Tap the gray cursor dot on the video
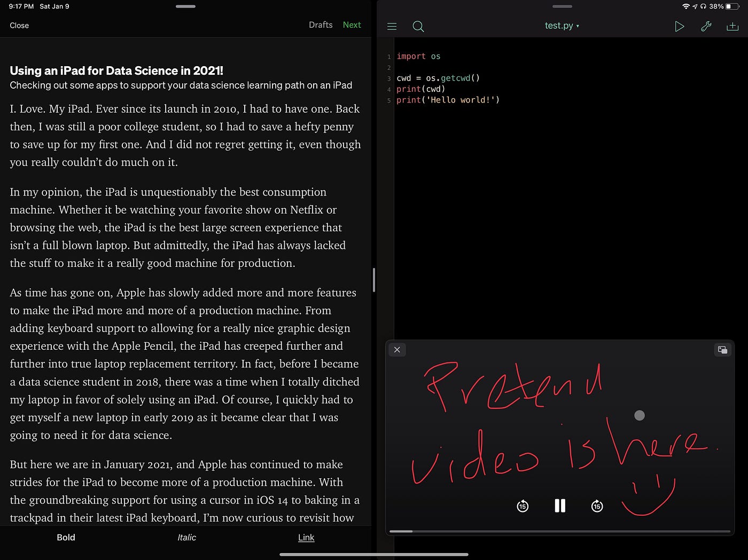 point(640,415)
